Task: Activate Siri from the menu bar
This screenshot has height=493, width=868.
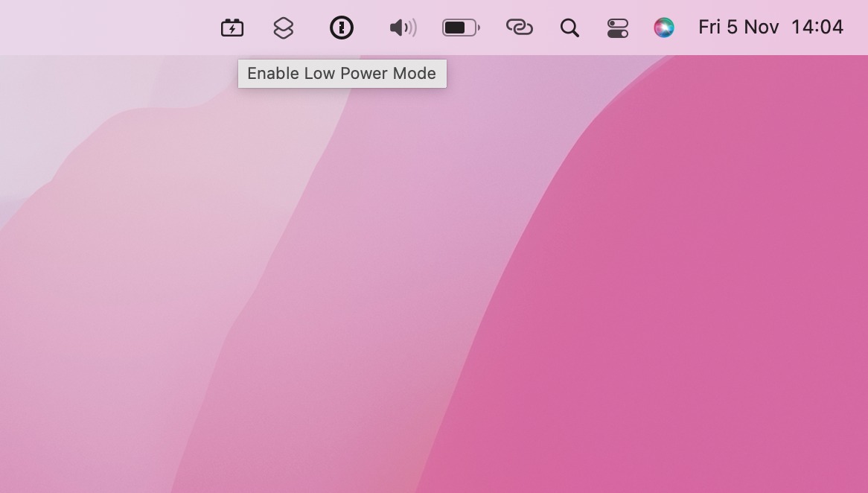Action: point(664,28)
